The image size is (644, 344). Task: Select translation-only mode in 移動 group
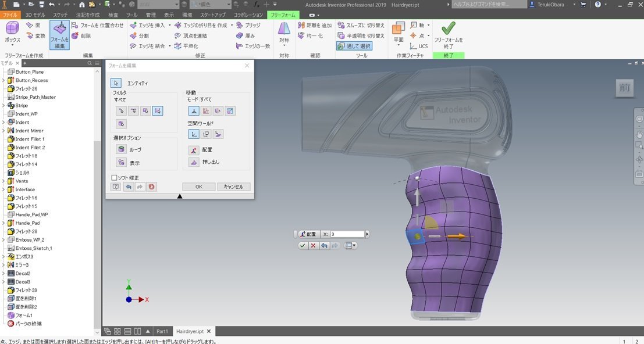206,111
